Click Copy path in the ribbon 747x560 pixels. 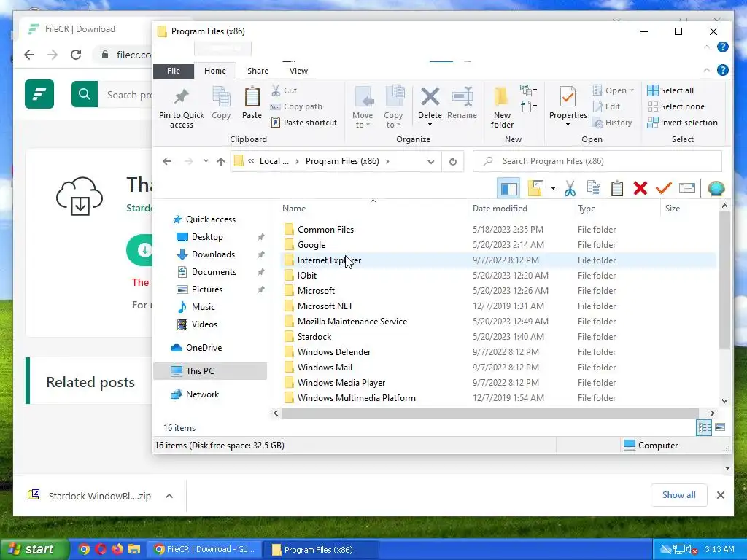[x=296, y=106]
